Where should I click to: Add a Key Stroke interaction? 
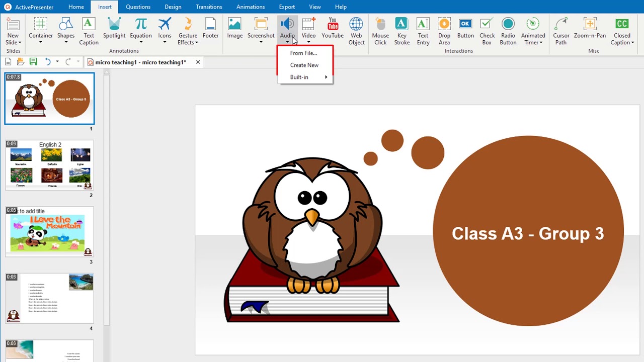click(401, 31)
